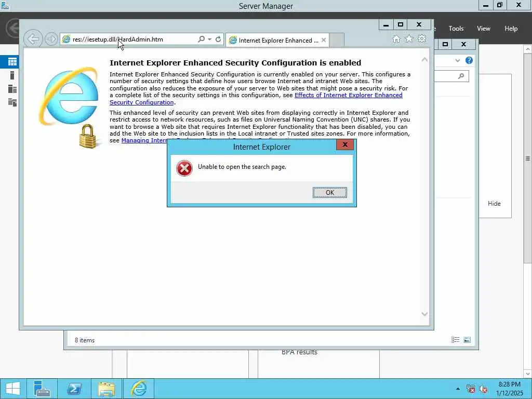Open the View menu in Server Manager
The width and height of the screenshot is (532, 399).
pyautogui.click(x=484, y=29)
